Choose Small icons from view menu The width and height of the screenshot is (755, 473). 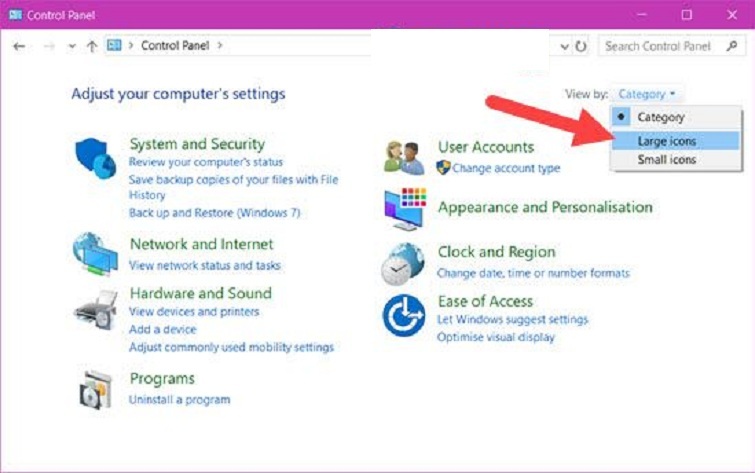(667, 160)
